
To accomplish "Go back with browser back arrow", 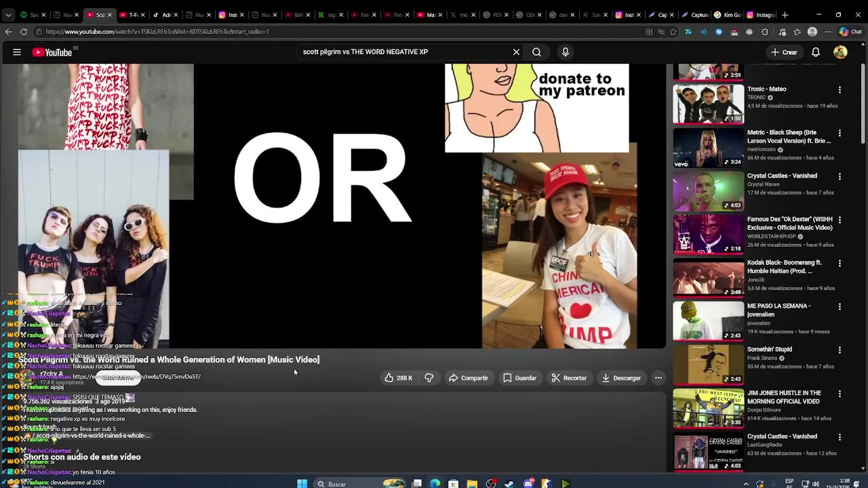I will pos(8,32).
